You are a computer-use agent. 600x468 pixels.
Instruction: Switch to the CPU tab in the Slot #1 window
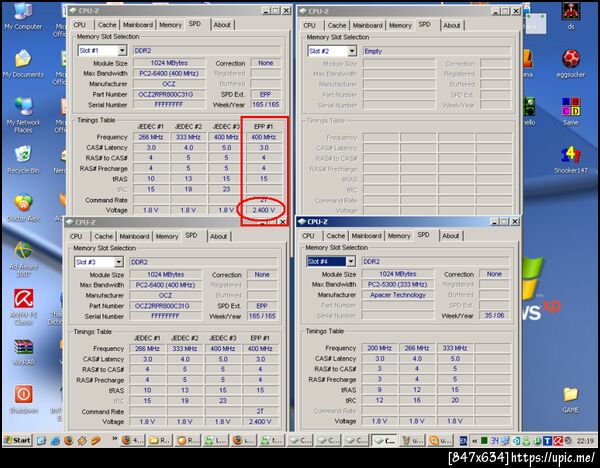click(x=80, y=25)
